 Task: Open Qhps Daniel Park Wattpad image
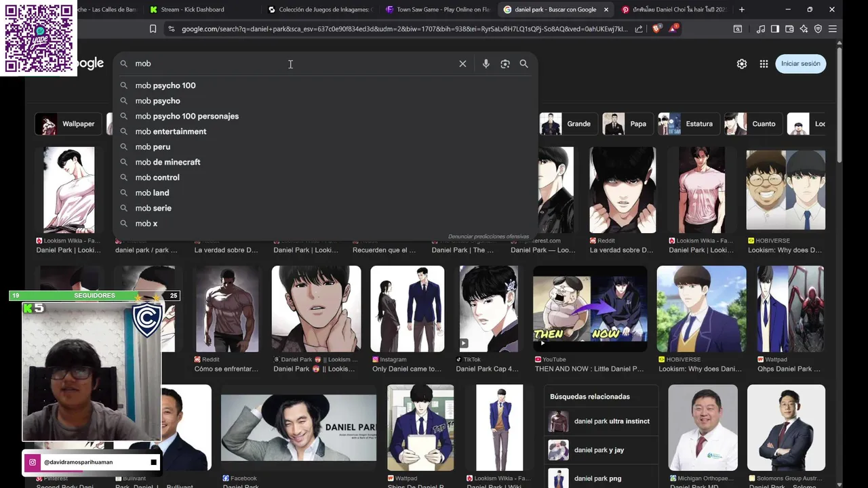click(x=790, y=308)
